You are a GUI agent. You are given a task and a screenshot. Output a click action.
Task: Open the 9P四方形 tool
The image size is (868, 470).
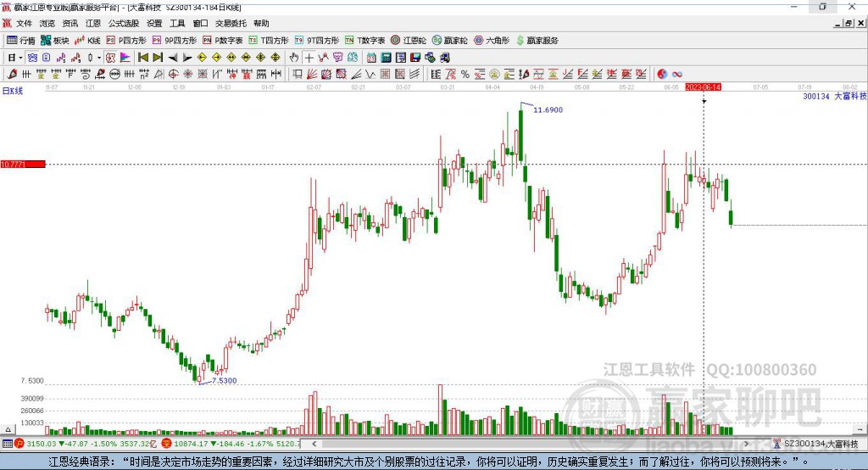175,41
